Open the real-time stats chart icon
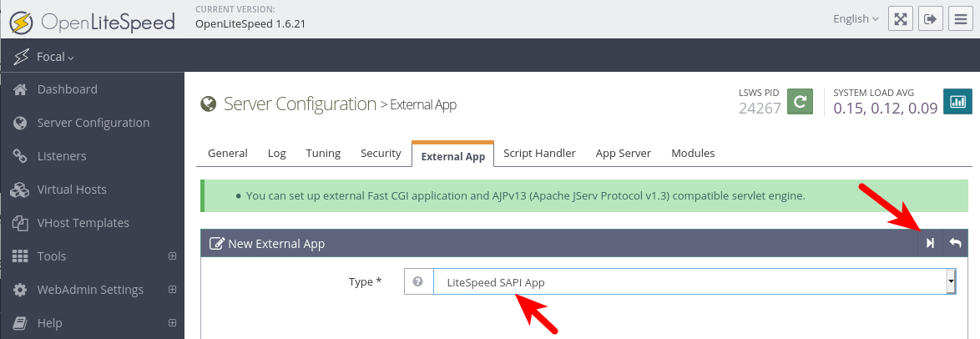Viewport: 980px width, 339px height. click(957, 102)
